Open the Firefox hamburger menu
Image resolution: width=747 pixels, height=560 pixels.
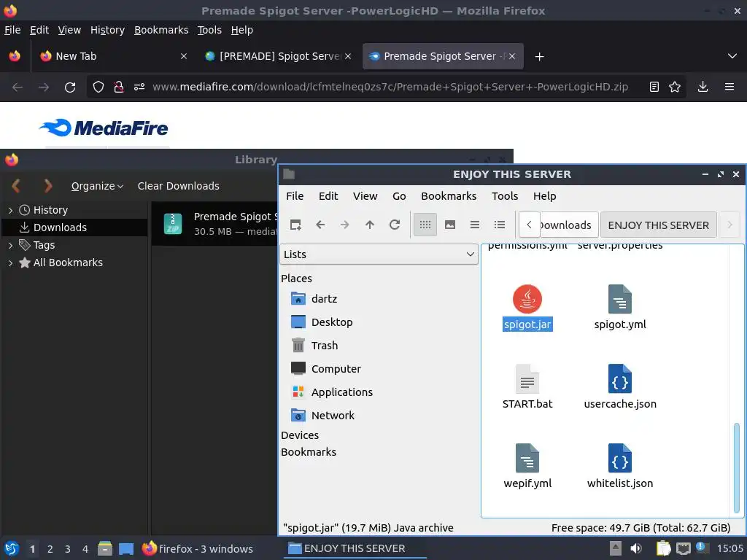(729, 87)
